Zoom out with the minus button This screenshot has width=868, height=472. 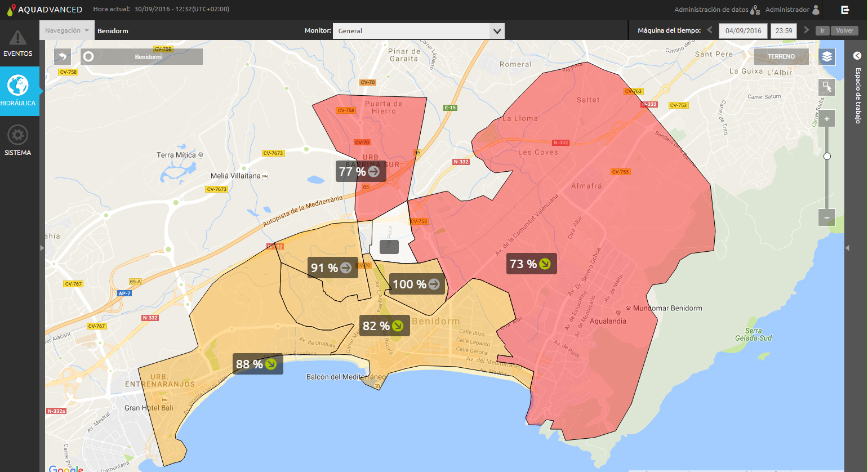(x=826, y=217)
